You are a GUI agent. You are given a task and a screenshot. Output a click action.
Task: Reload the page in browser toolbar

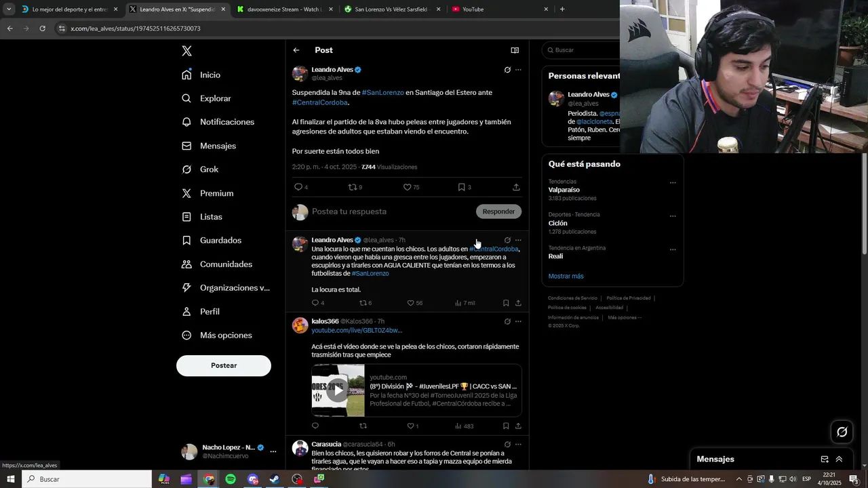click(42, 28)
